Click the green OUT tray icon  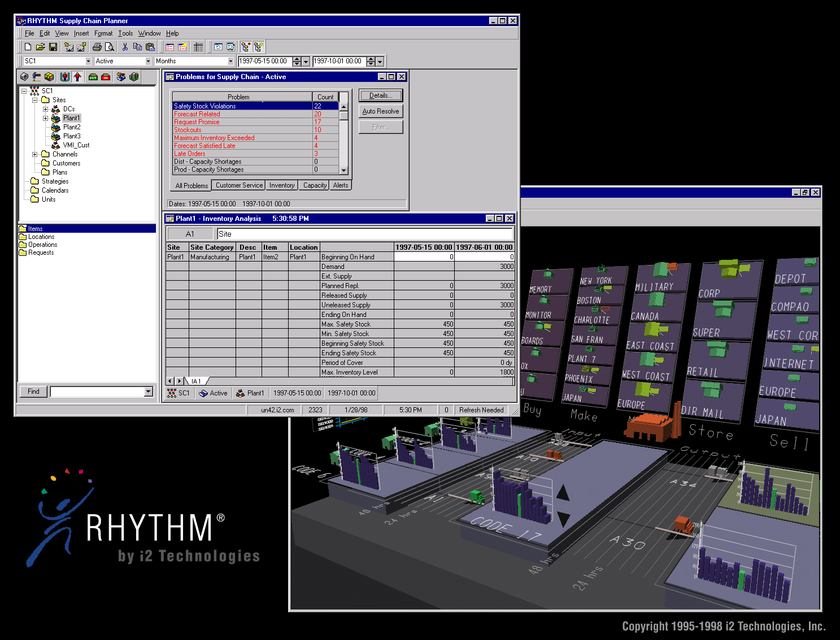tap(93, 77)
